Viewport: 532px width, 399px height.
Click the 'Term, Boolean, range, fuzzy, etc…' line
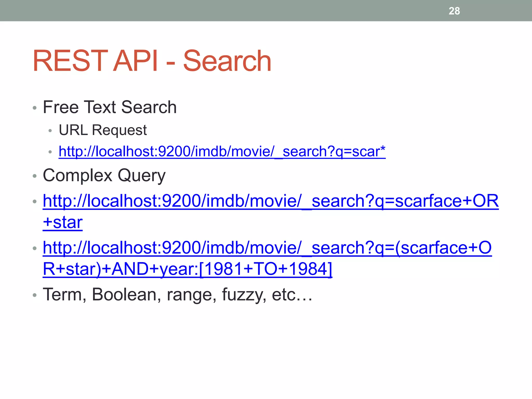click(x=177, y=295)
